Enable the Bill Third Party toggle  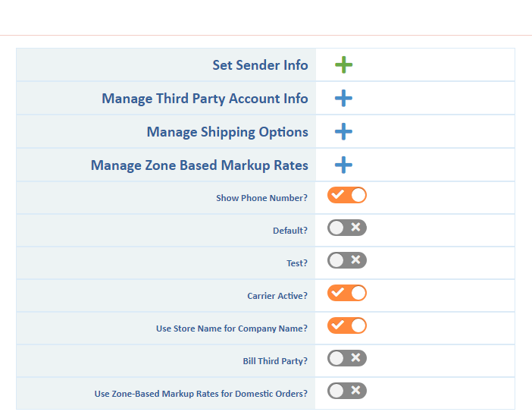pos(347,358)
